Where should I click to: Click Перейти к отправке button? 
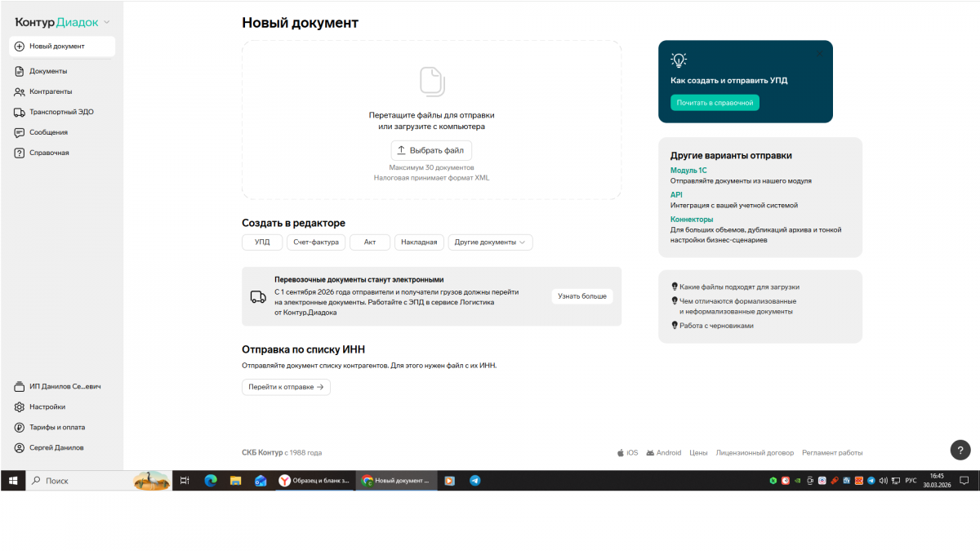click(286, 387)
